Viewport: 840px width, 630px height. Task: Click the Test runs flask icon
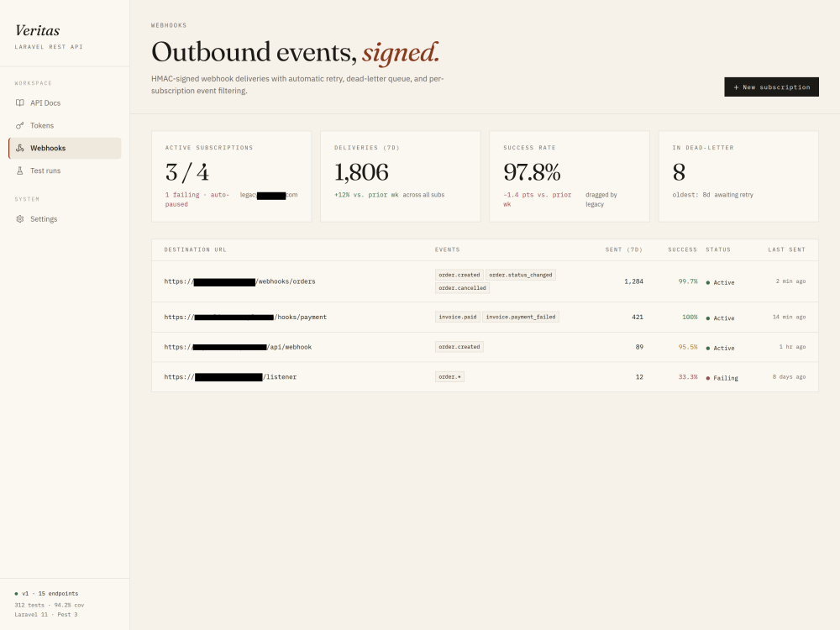pos(20,171)
